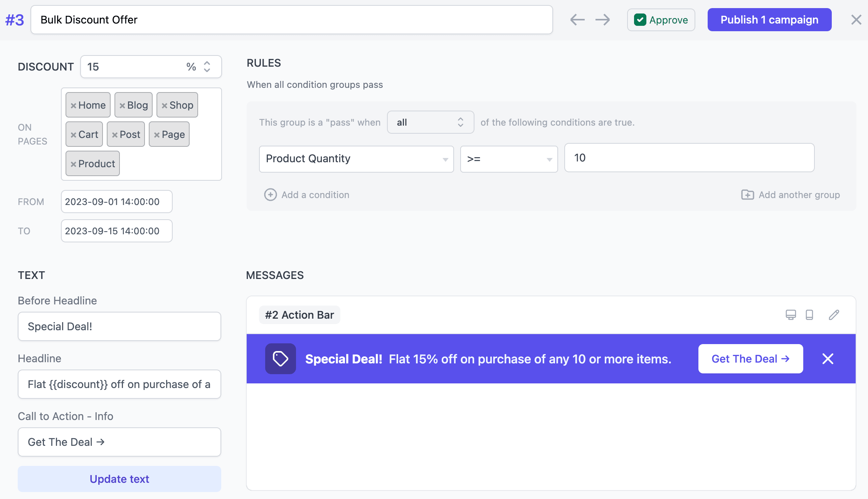Increase discount using the percent stepper
868x499 pixels.
click(x=207, y=64)
